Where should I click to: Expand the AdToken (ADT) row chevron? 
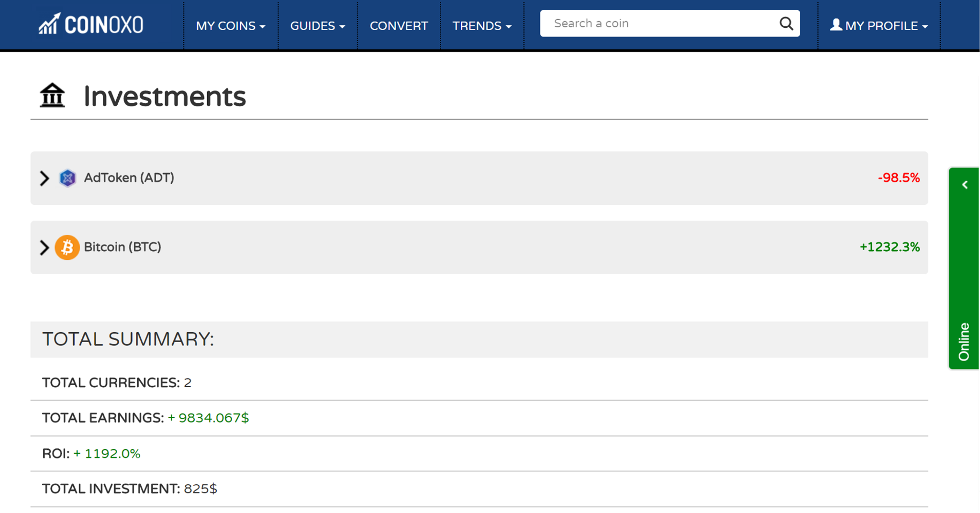[45, 178]
